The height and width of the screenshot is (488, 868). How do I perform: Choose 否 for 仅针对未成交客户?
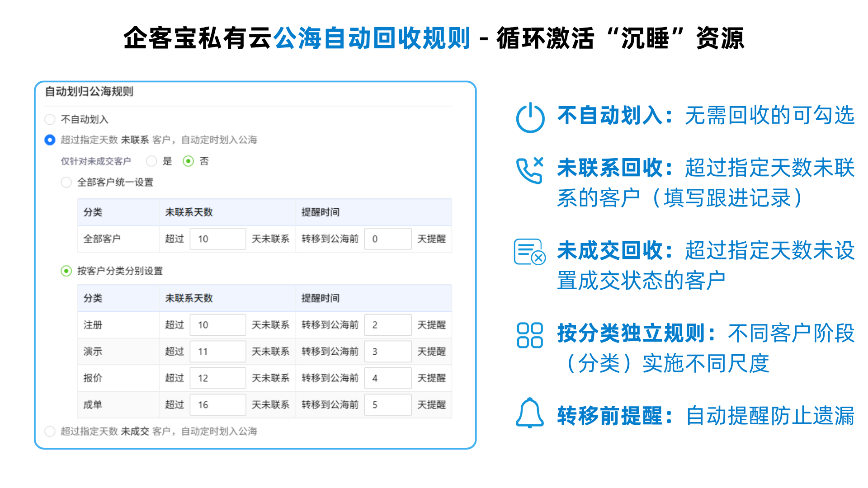[x=188, y=161]
